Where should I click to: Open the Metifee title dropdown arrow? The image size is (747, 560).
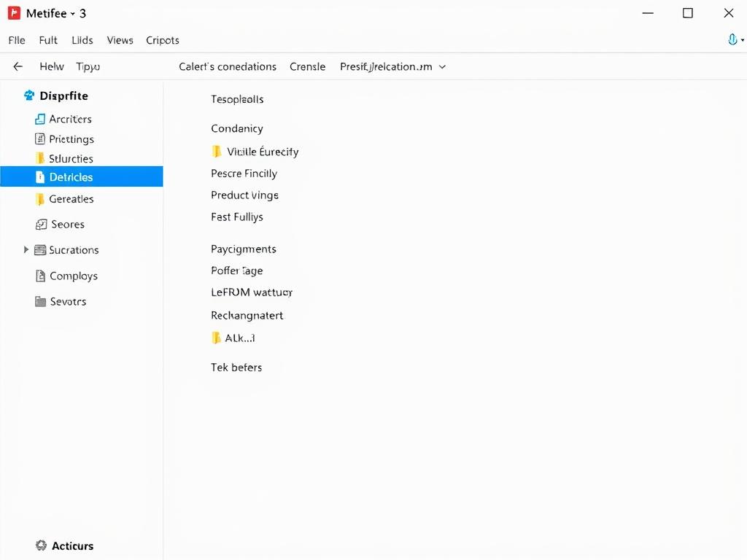(x=73, y=14)
